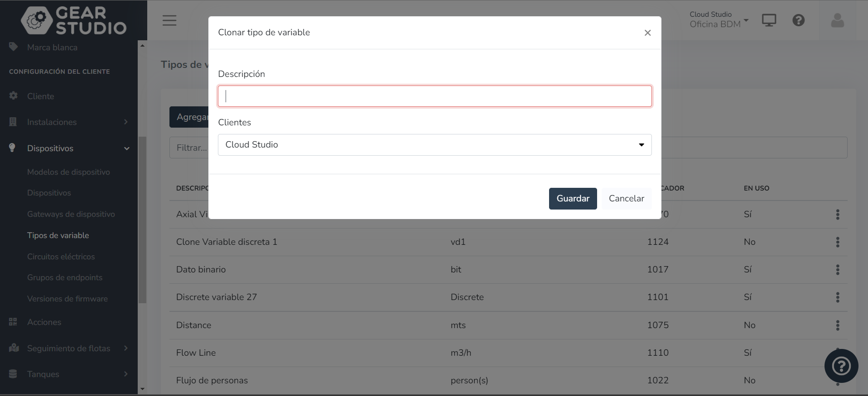Click Cancelar to dismiss the dialog
Screen dimensions: 868x396
point(626,199)
